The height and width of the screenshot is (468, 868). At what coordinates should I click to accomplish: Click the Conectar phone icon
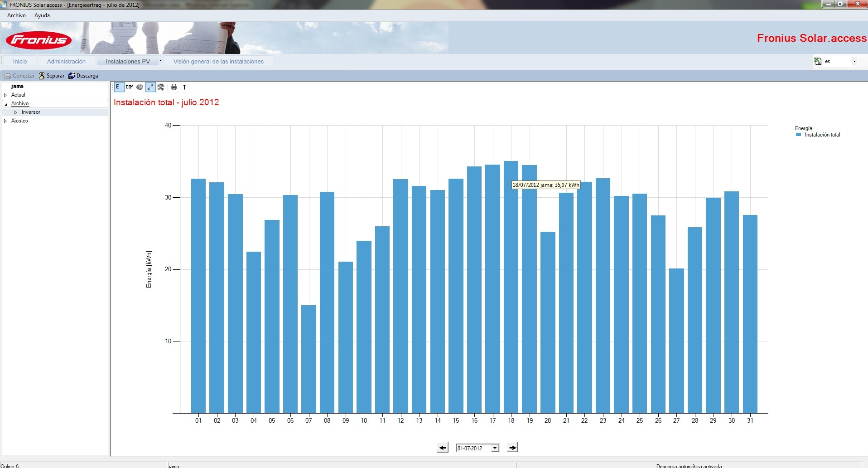(x=8, y=76)
